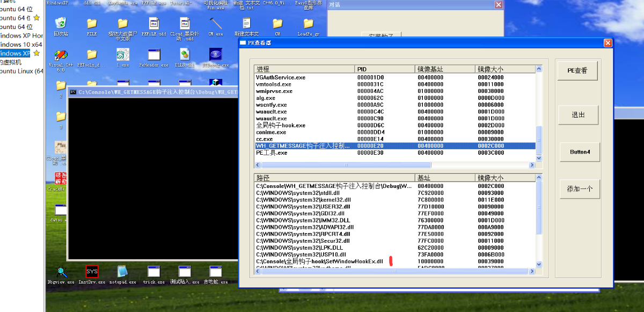Image resolution: width=644 pixels, height=312 pixels.
Task: Click the module list 基址 column header
Action: 445,177
